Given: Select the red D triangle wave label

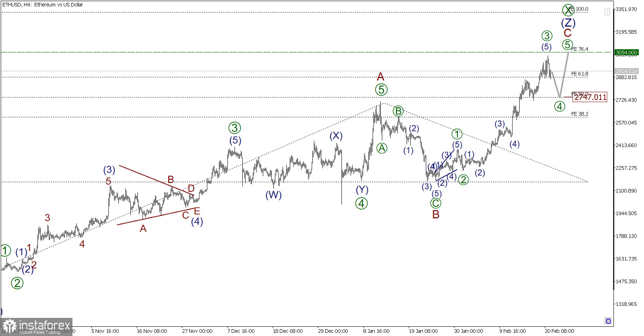Looking at the screenshot, I should [191, 188].
